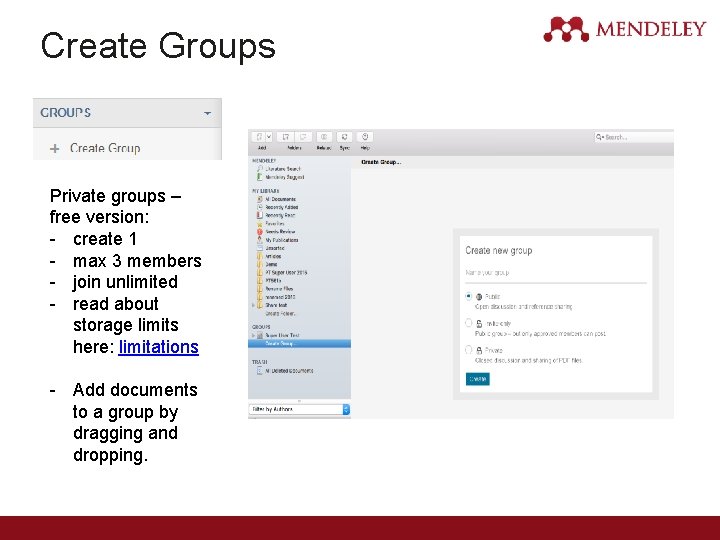
Task: Select the Private group radio button
Action: [468, 350]
